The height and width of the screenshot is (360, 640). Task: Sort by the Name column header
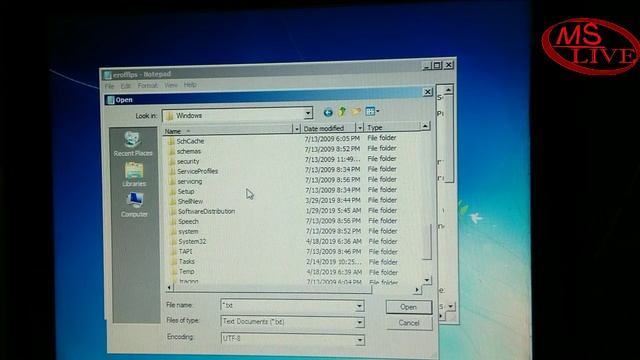(228, 131)
